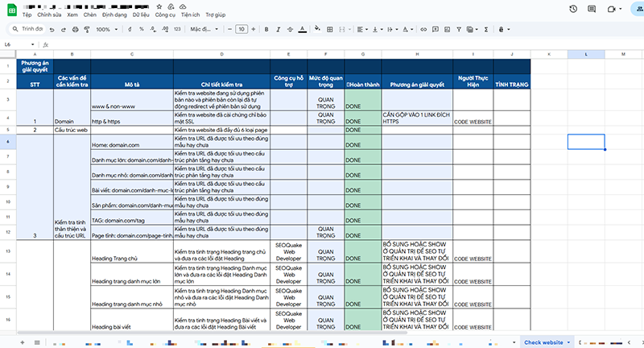Image resolution: width=644 pixels, height=348 pixels.
Task: Open Check website tab options arrow
Action: point(568,342)
